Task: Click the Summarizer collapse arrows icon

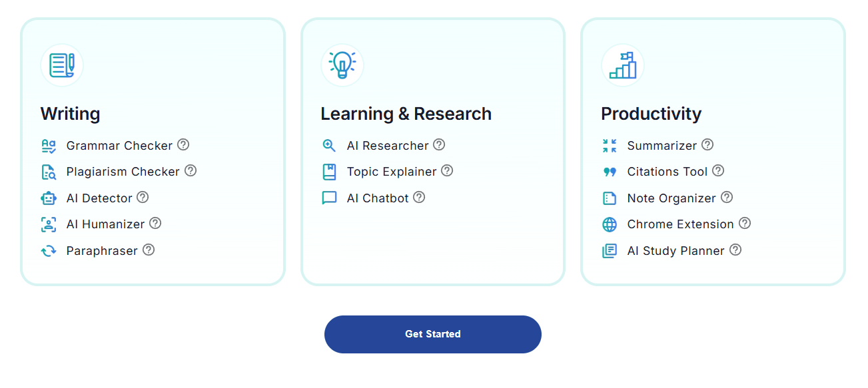Action: (x=610, y=146)
